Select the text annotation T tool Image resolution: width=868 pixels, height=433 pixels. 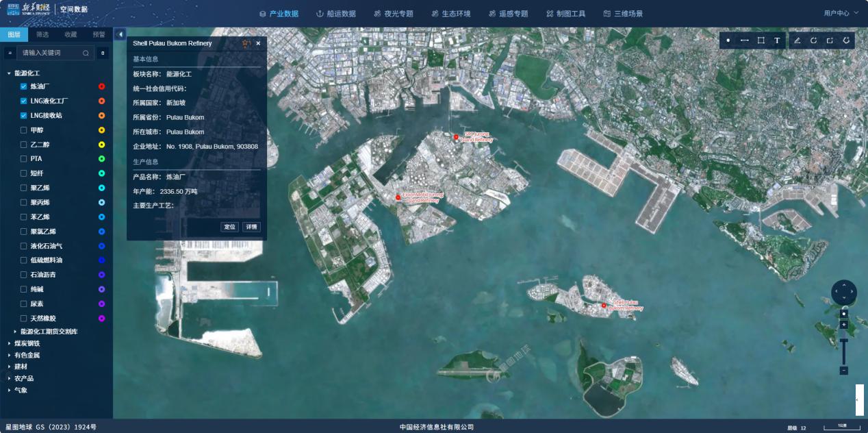point(777,40)
